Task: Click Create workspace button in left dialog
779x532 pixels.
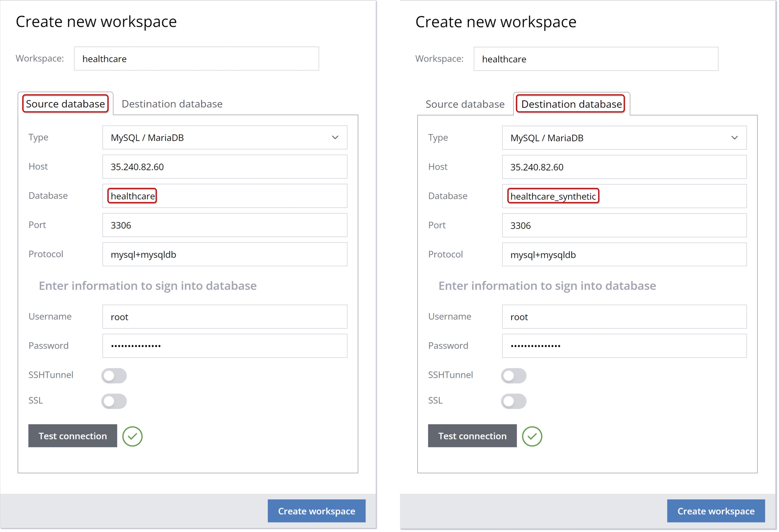Action: (x=316, y=511)
